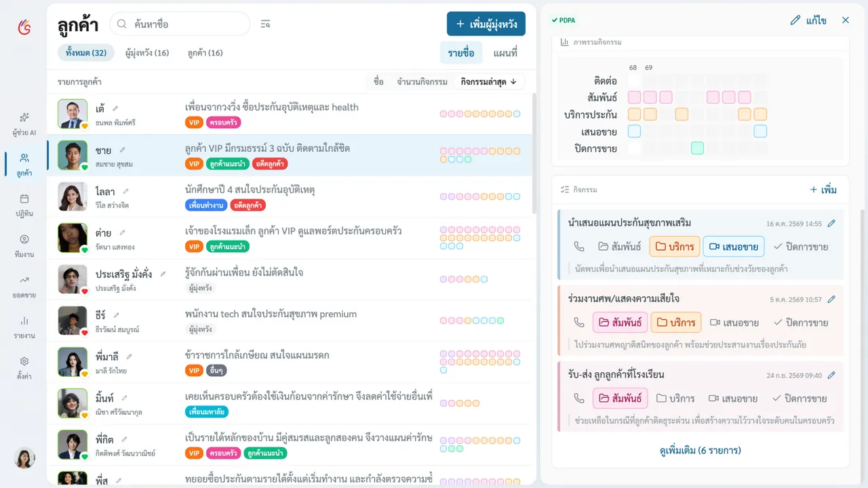Open ลูกค้า in the left sidebar
This screenshot has width=868, height=488.
(24, 163)
